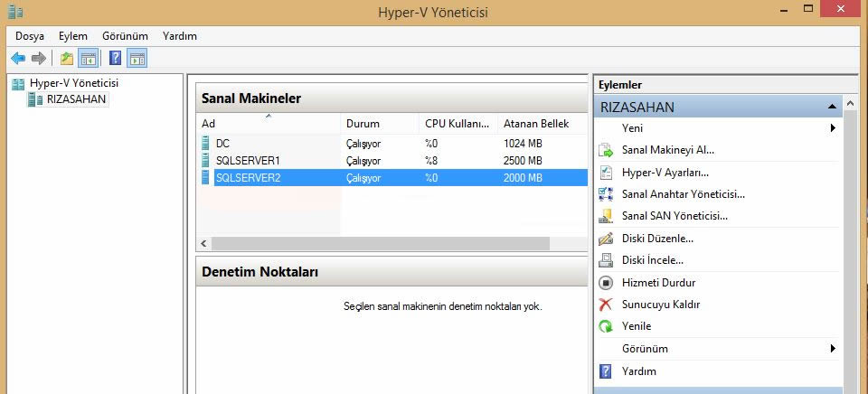Click the virtual machines horizontal scrollbar
868x394 pixels.
(380, 244)
